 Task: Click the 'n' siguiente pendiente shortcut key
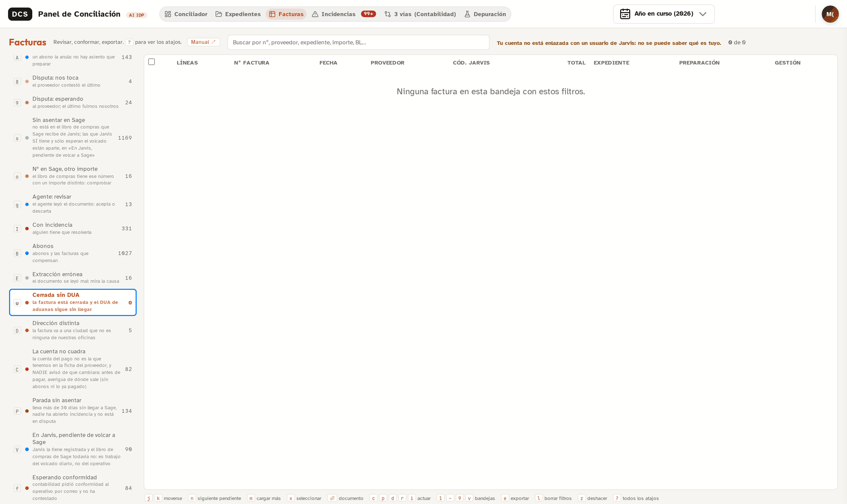coord(192,498)
